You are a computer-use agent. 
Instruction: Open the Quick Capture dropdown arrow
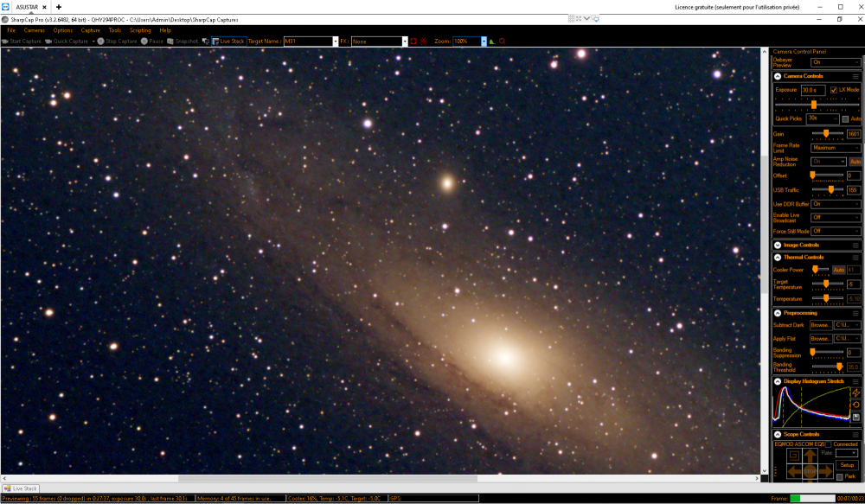(93, 41)
